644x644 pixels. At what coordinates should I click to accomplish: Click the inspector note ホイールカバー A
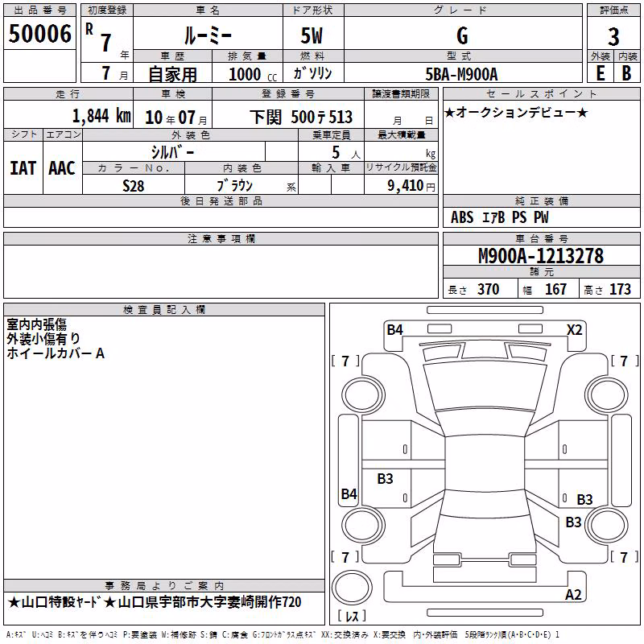click(56, 353)
